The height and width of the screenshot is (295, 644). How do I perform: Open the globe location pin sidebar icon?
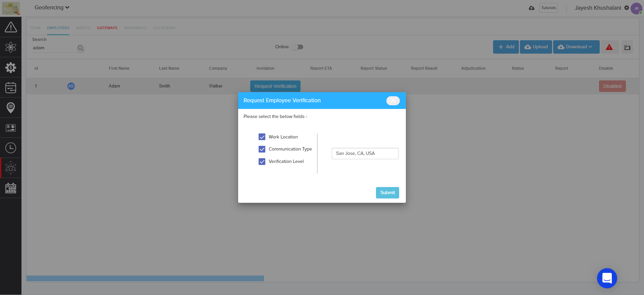(11, 108)
